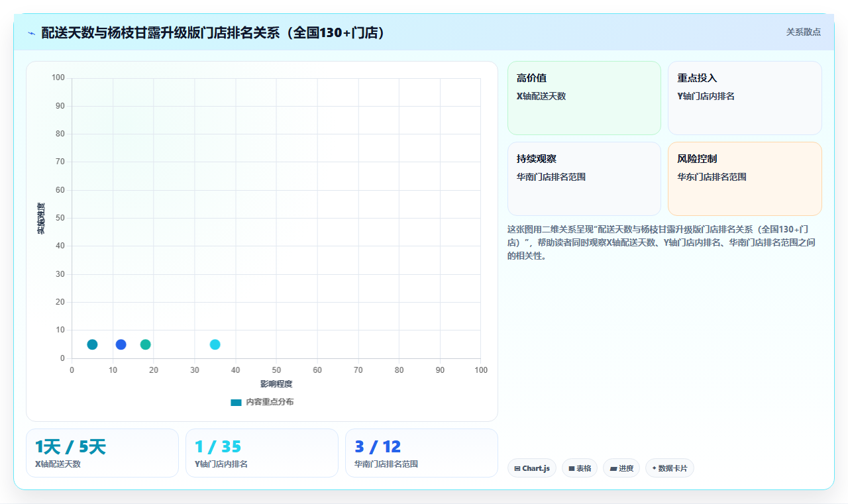Screen dimensions: 848x504
Task: Click the Chart.js tag chip
Action: pos(531,468)
